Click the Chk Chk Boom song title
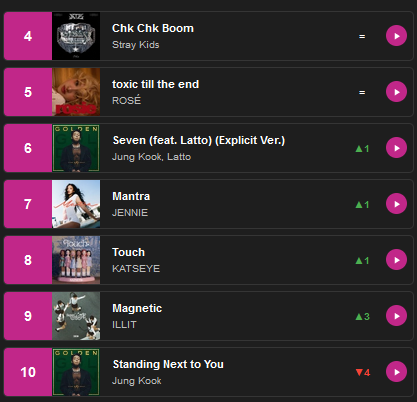This screenshot has height=402, width=417. (153, 28)
